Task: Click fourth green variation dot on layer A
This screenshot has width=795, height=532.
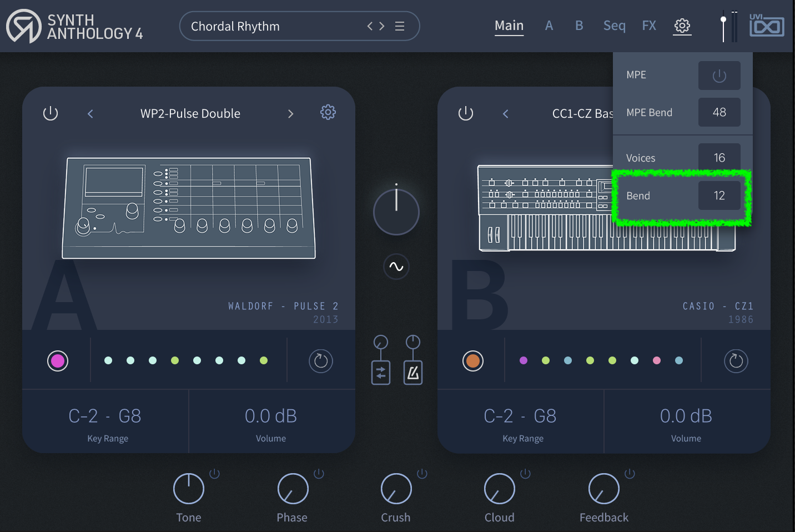Action: 175,360
